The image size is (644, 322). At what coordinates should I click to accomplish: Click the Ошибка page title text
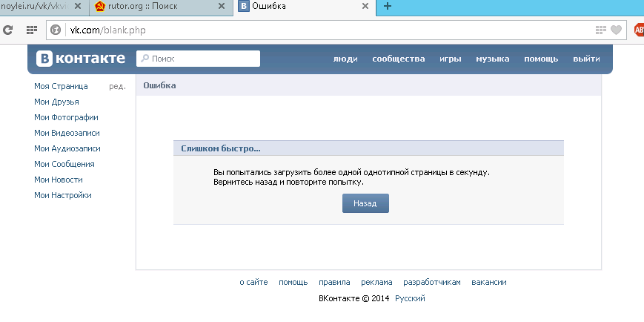coord(159,85)
